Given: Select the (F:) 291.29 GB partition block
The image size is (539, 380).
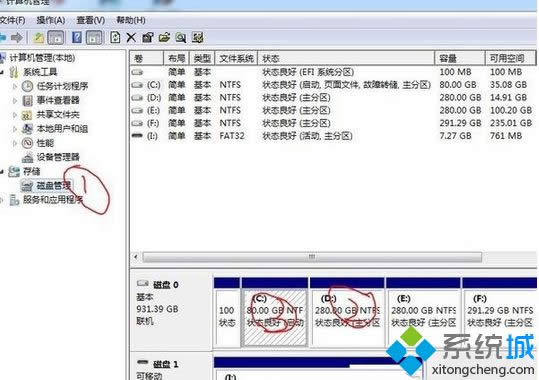Looking at the screenshot, I should pos(499,312).
